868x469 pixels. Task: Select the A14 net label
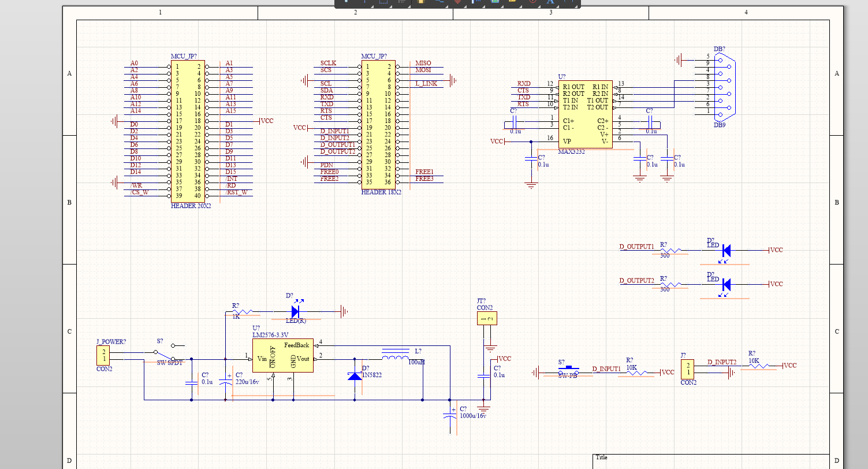(135, 110)
